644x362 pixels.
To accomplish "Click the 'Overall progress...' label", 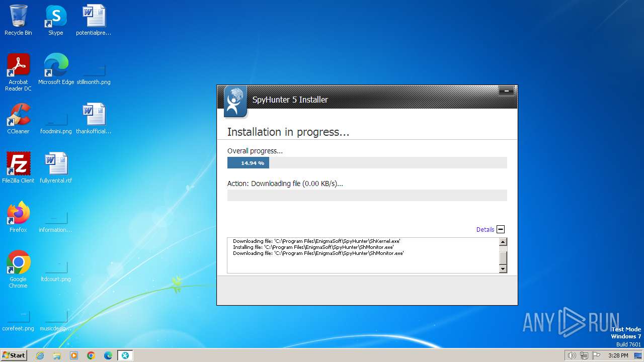I will [x=255, y=151].
